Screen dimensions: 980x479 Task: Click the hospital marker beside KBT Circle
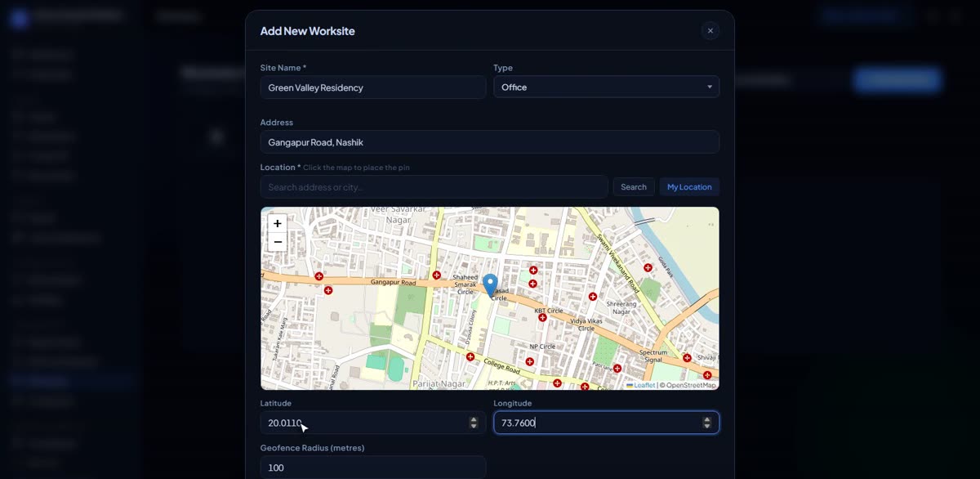point(542,317)
